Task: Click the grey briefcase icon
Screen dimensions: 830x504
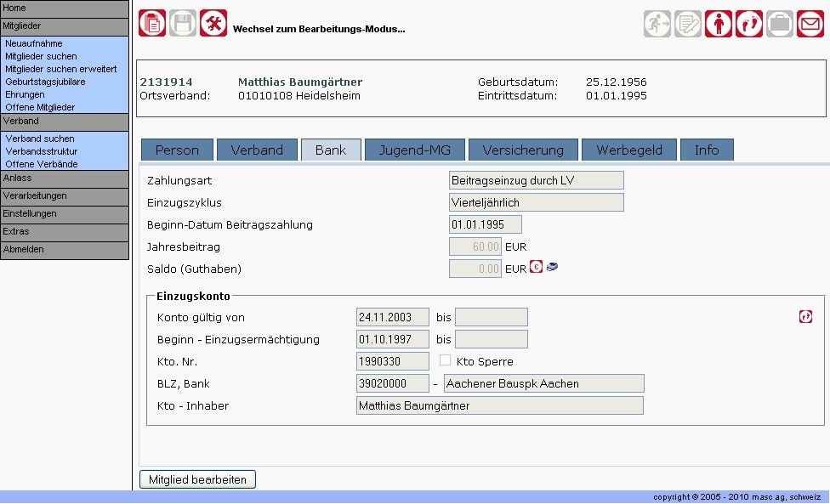Action: pyautogui.click(x=780, y=24)
